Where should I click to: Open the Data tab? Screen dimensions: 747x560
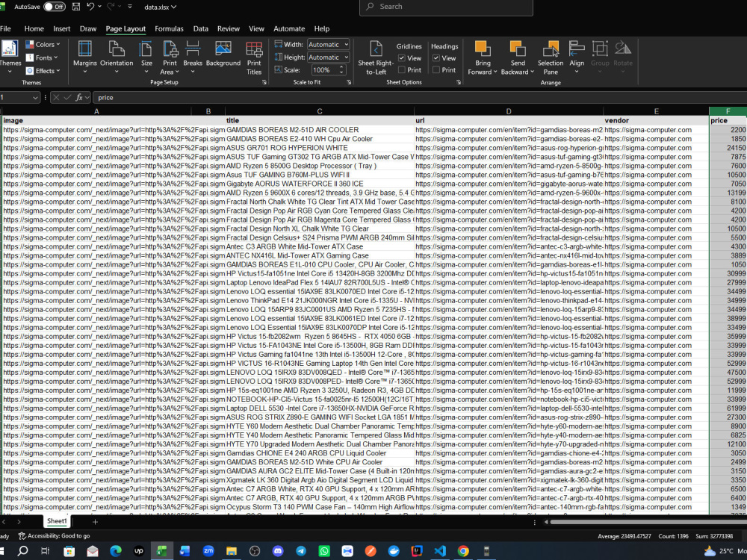click(x=200, y=28)
